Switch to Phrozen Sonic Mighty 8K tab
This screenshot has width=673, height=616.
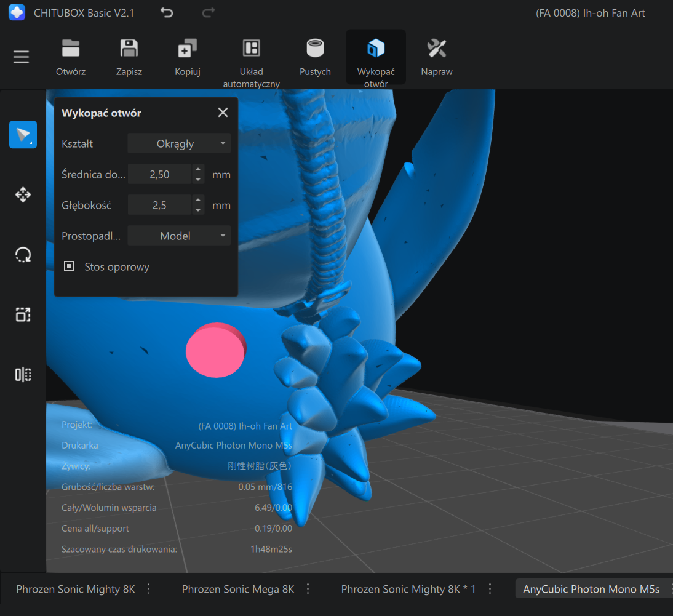point(76,589)
